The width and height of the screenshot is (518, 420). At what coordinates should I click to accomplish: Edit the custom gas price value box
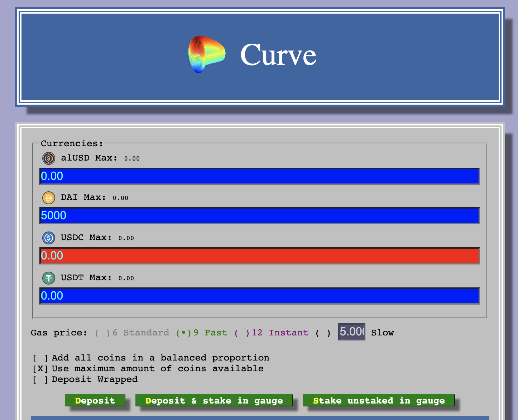pos(351,332)
